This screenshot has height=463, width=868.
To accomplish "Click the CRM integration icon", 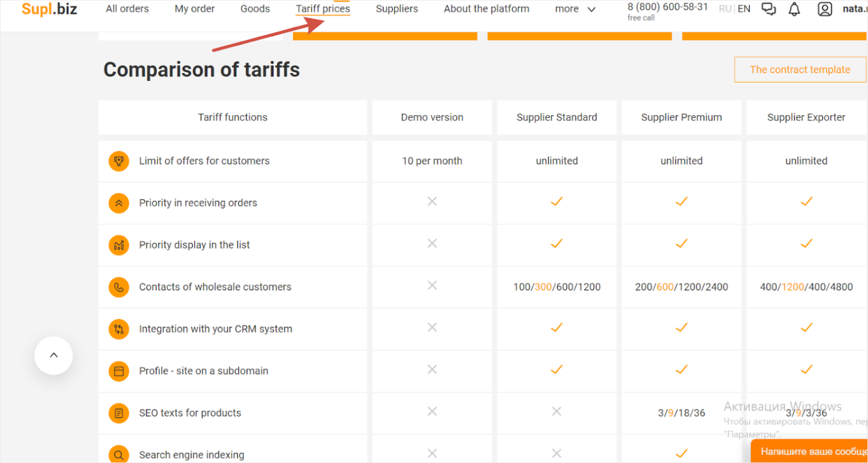I will pyautogui.click(x=118, y=329).
